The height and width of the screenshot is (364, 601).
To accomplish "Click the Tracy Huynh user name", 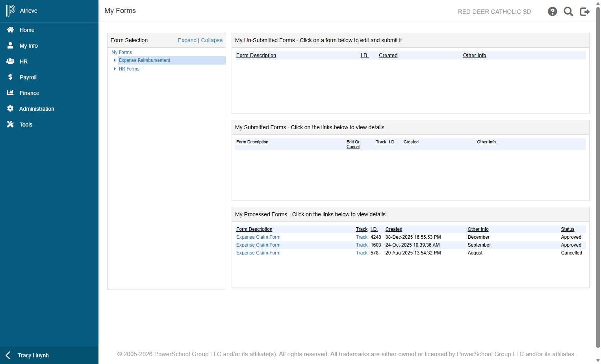I will point(33,355).
